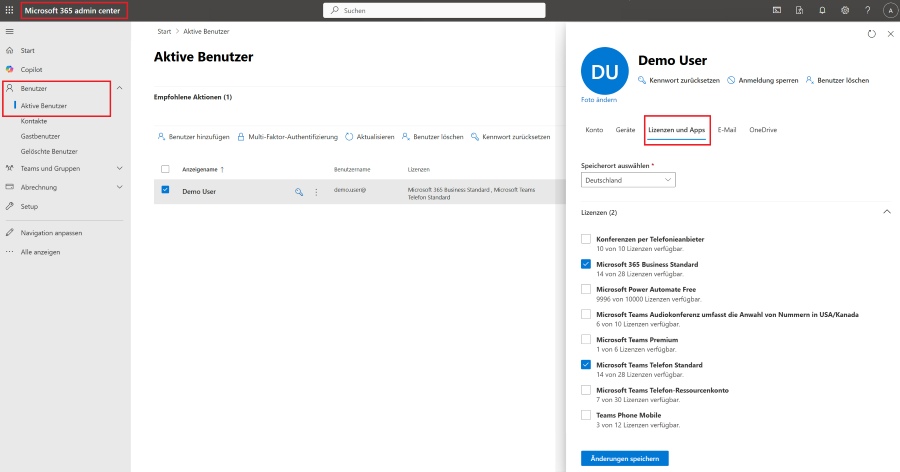This screenshot has width=900, height=472.
Task: Open Gelöschte Benutzer in the sidebar
Action: pos(49,152)
